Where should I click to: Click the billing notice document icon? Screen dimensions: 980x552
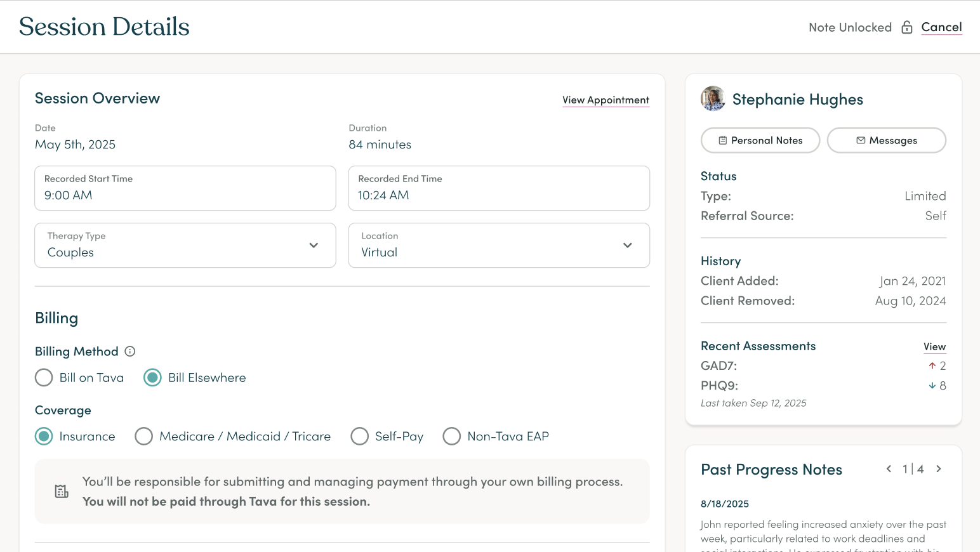click(62, 491)
